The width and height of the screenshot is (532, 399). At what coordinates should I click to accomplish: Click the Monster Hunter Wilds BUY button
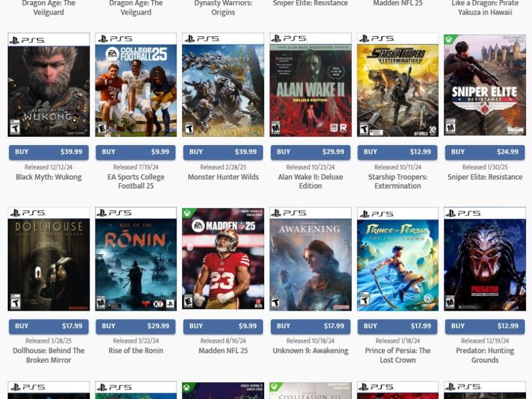coord(223,152)
